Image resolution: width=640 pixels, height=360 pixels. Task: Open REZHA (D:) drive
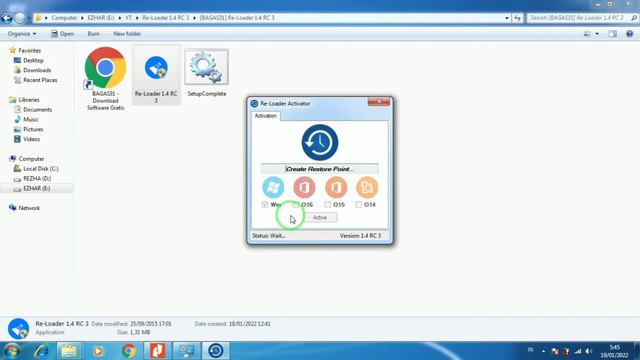[37, 178]
